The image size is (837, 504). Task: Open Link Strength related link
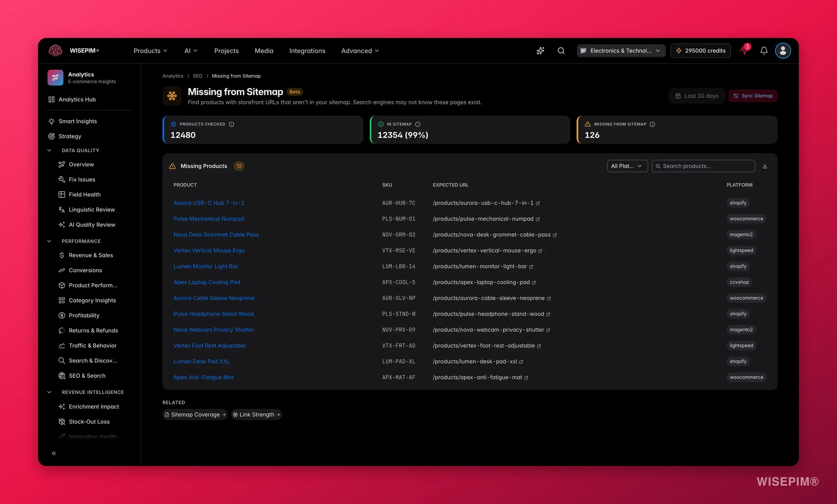(x=256, y=414)
